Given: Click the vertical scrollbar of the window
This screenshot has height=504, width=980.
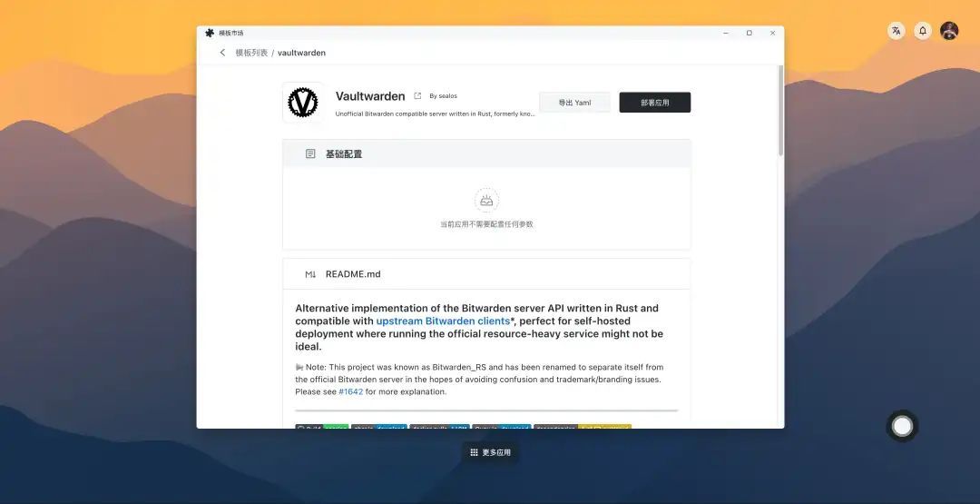Looking at the screenshot, I should (780, 112).
